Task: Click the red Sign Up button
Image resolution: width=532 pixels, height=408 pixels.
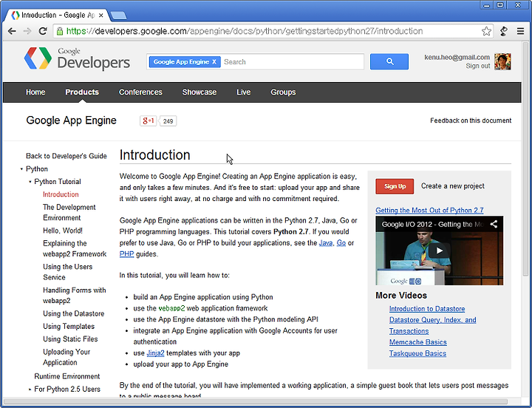Action: (x=395, y=186)
